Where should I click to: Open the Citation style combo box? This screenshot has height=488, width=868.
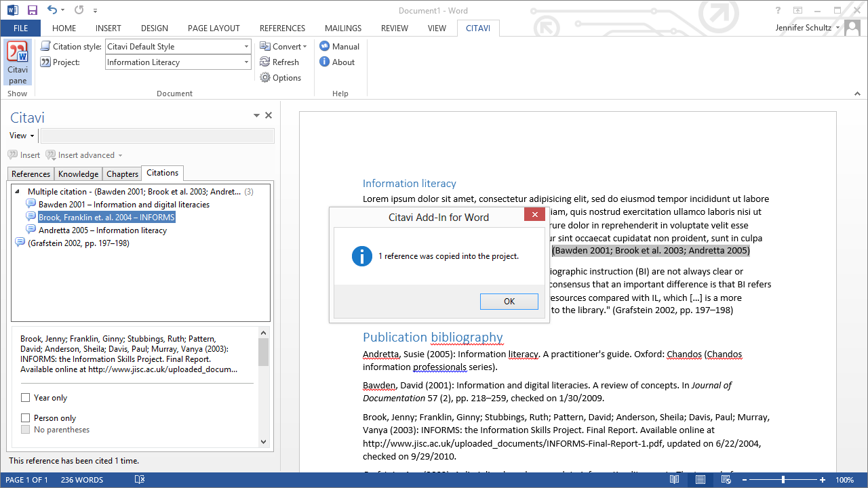point(178,46)
